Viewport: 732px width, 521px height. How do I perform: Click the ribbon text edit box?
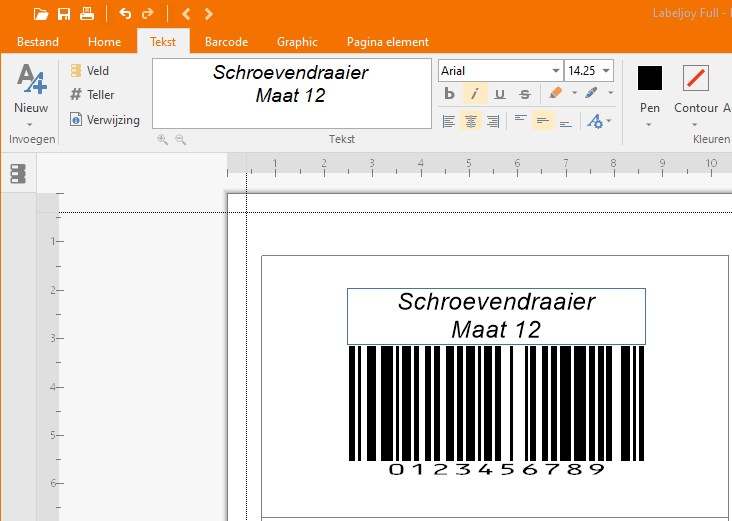coord(292,93)
